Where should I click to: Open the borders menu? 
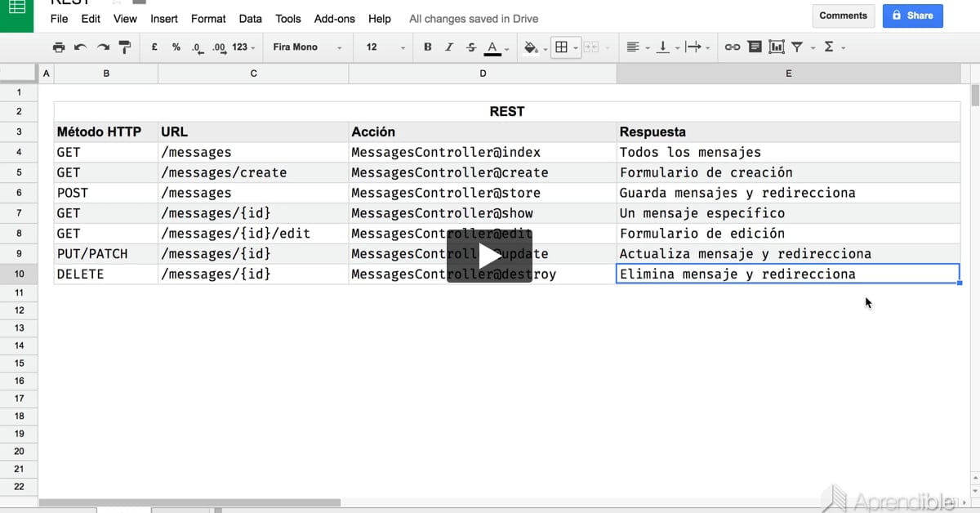point(565,47)
